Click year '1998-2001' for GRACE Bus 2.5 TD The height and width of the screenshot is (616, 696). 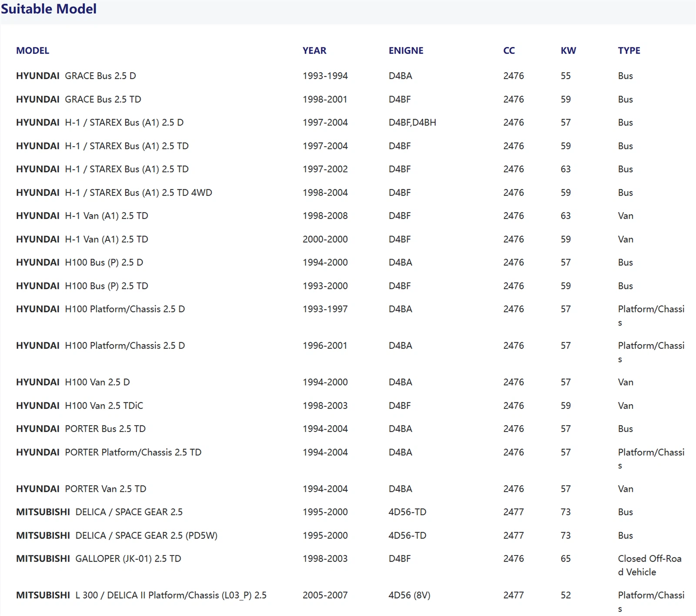point(325,99)
